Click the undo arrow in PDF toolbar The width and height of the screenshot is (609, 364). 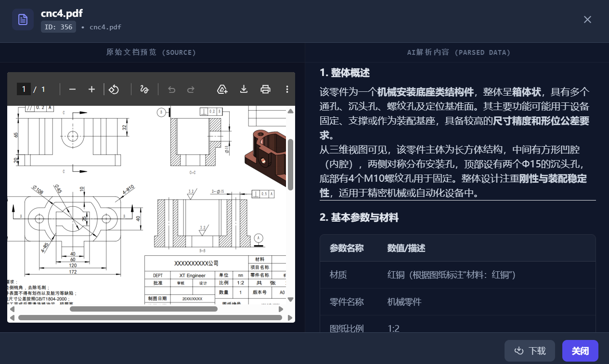(171, 89)
